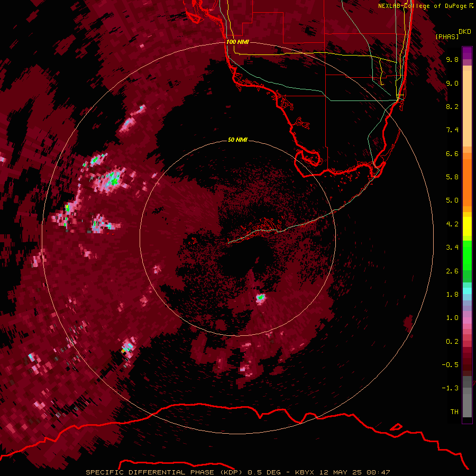476x476 pixels.
Task: Click the 9.0 color scale value
Action: point(452,83)
